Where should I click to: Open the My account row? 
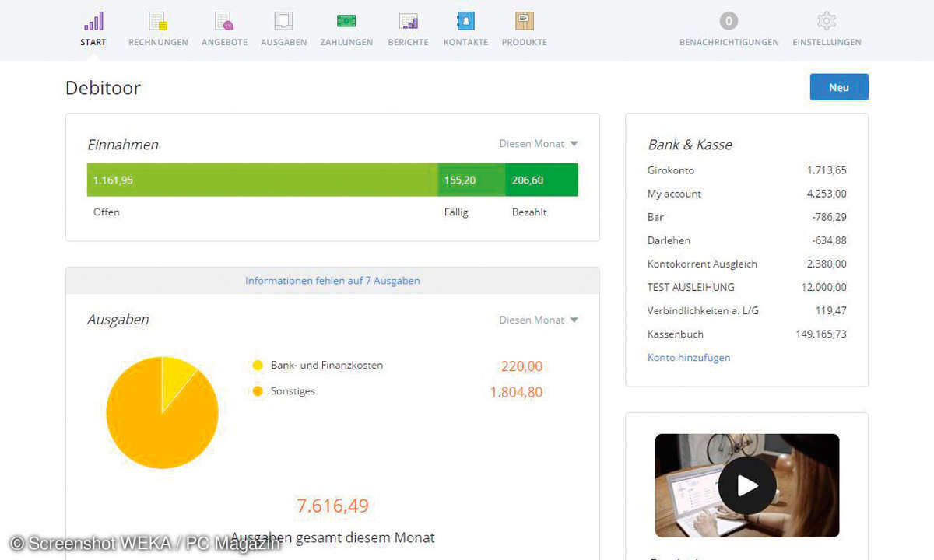(747, 194)
